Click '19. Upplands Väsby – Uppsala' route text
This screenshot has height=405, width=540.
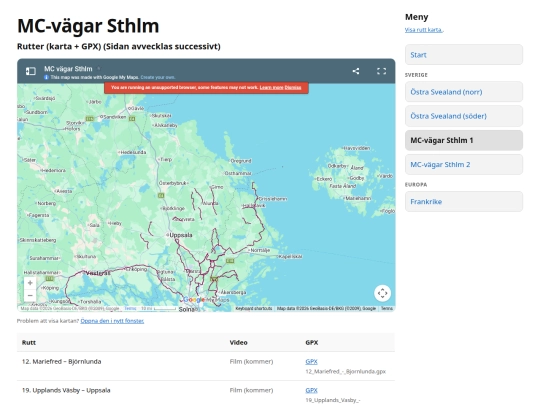(x=66, y=390)
